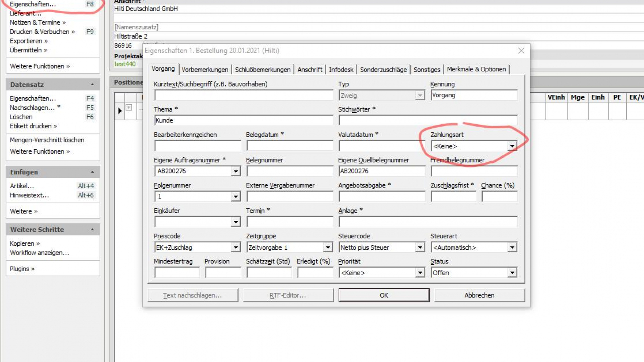Open Workflow anzeigen in sidebar
This screenshot has width=644, height=362.
[x=39, y=253]
